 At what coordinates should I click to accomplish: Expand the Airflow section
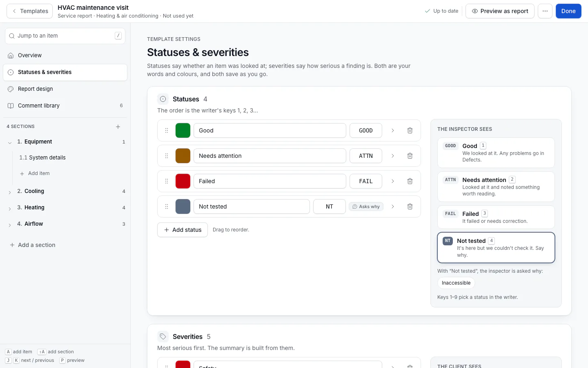click(x=10, y=224)
